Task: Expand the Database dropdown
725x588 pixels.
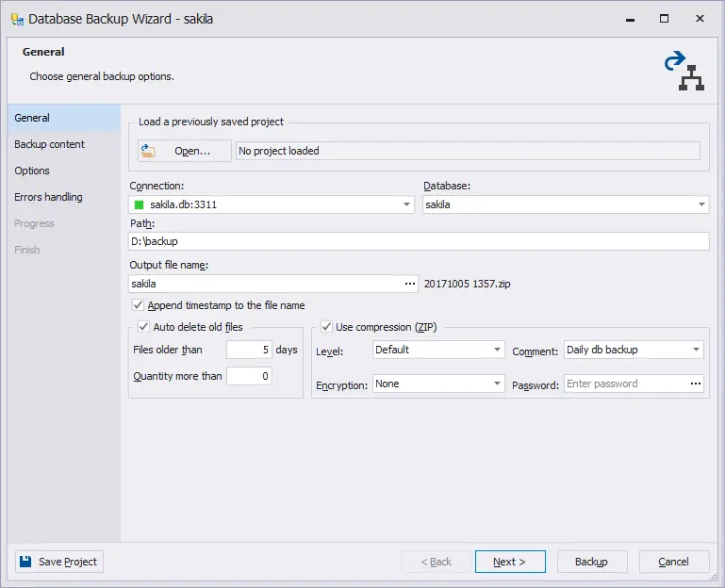Action: click(701, 204)
